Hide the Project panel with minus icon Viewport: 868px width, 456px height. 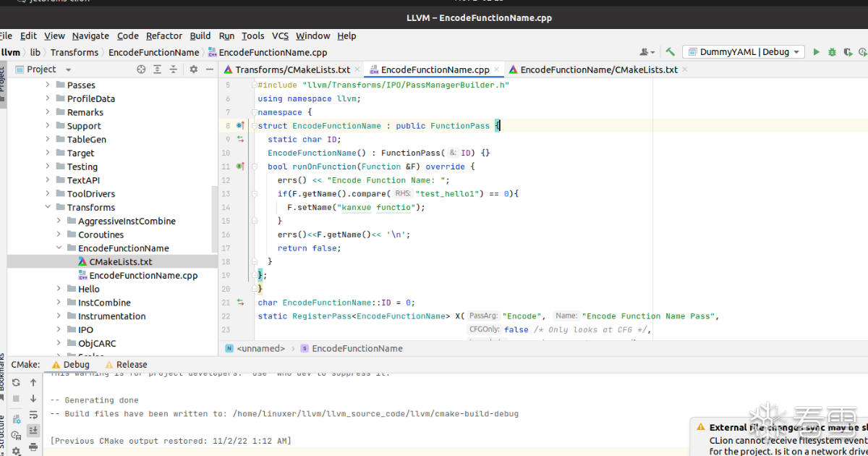click(209, 69)
